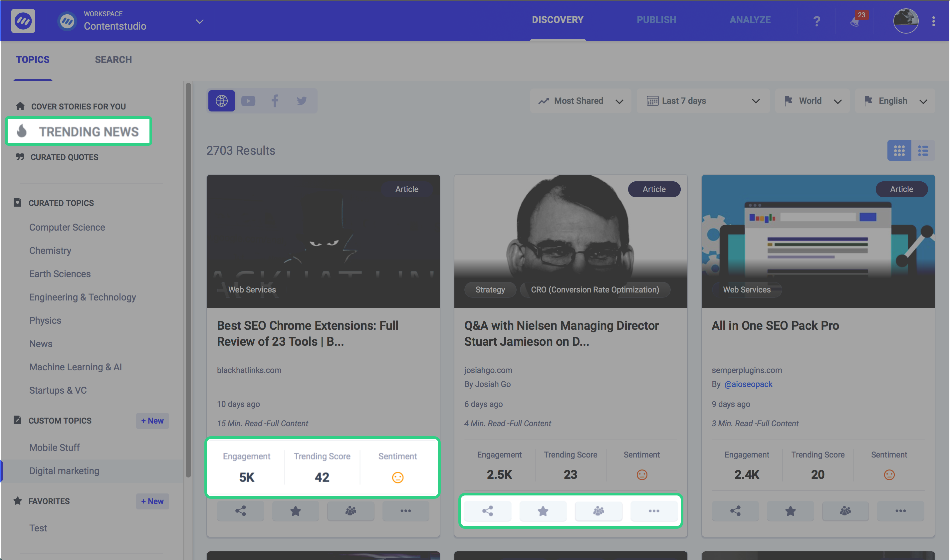Open more options on Q&A Nielsen article
Viewport: 950px width, 560px height.
point(654,511)
